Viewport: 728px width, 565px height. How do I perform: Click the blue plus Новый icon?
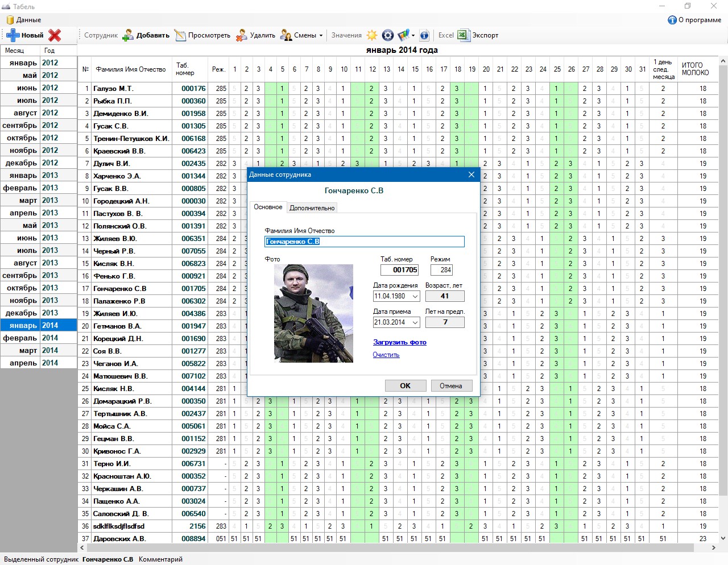click(x=13, y=35)
